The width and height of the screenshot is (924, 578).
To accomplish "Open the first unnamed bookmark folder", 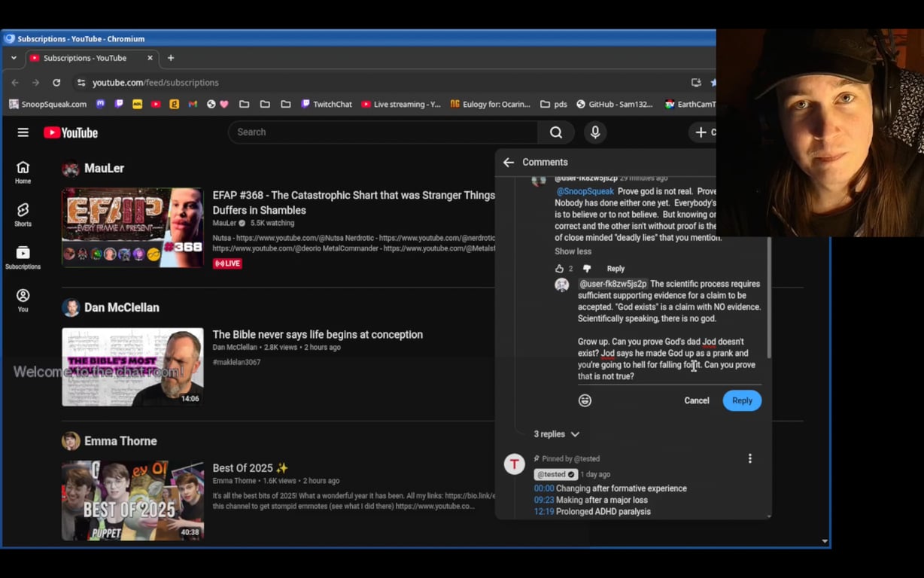I will point(244,104).
